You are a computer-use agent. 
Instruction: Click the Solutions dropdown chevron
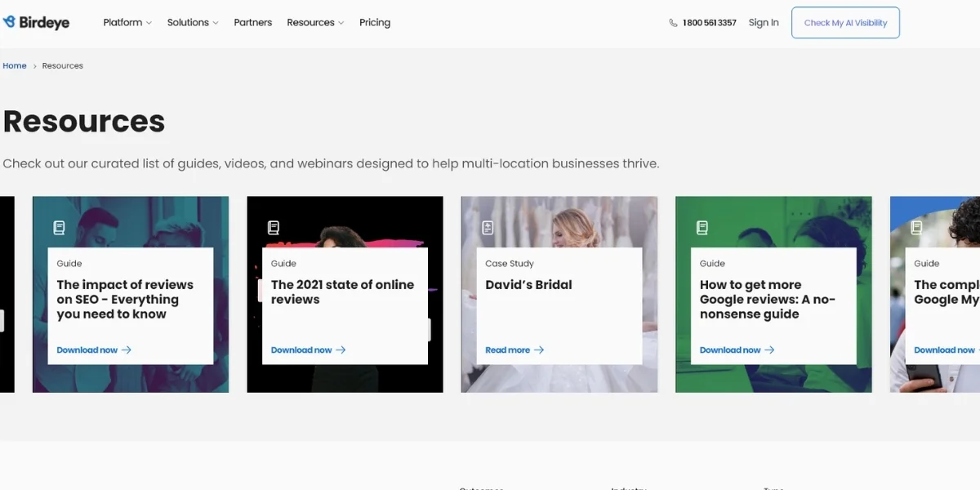pyautogui.click(x=216, y=23)
